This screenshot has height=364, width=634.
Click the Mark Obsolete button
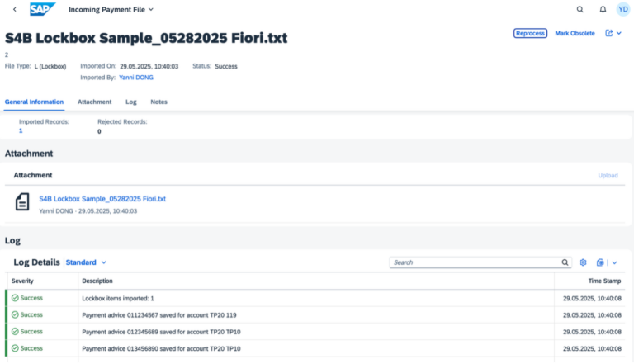pos(575,34)
